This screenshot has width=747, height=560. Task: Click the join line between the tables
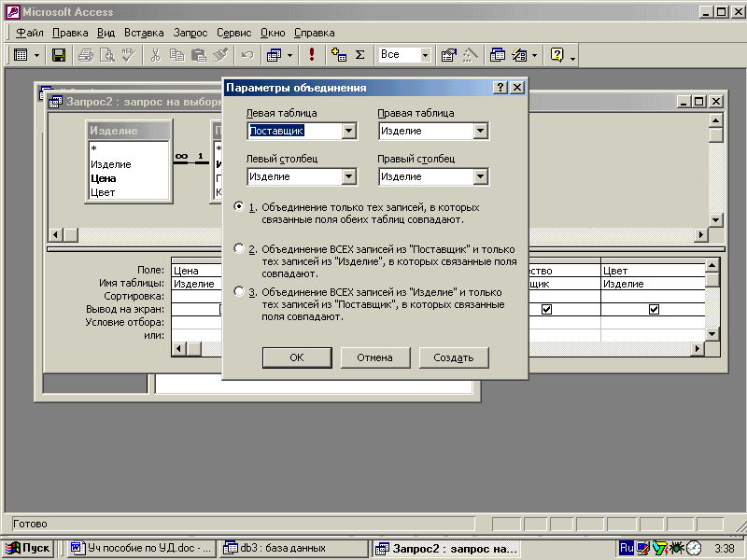coord(191,162)
